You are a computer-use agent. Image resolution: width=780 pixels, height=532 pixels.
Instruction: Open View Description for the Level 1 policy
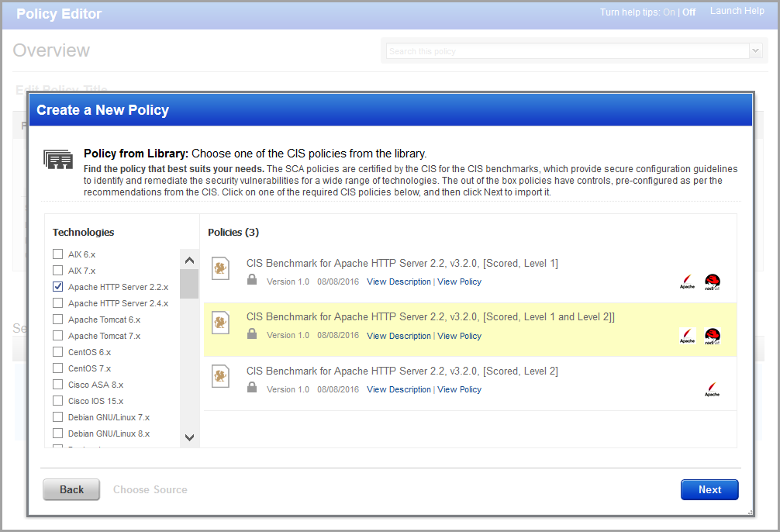tap(399, 282)
